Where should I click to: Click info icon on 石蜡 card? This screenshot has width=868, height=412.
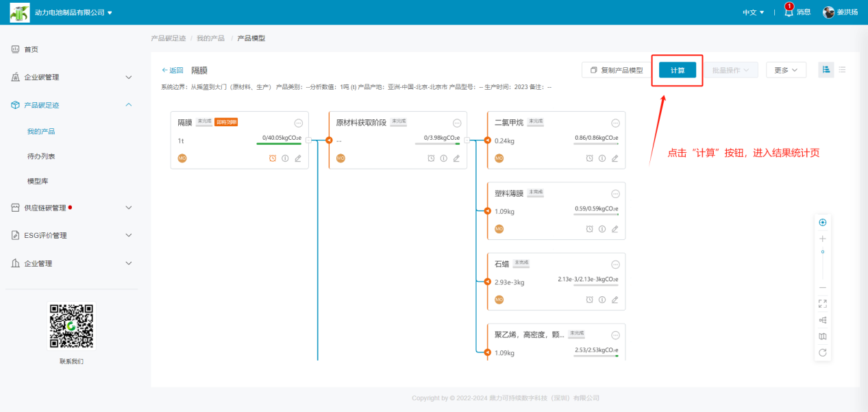coord(602,300)
